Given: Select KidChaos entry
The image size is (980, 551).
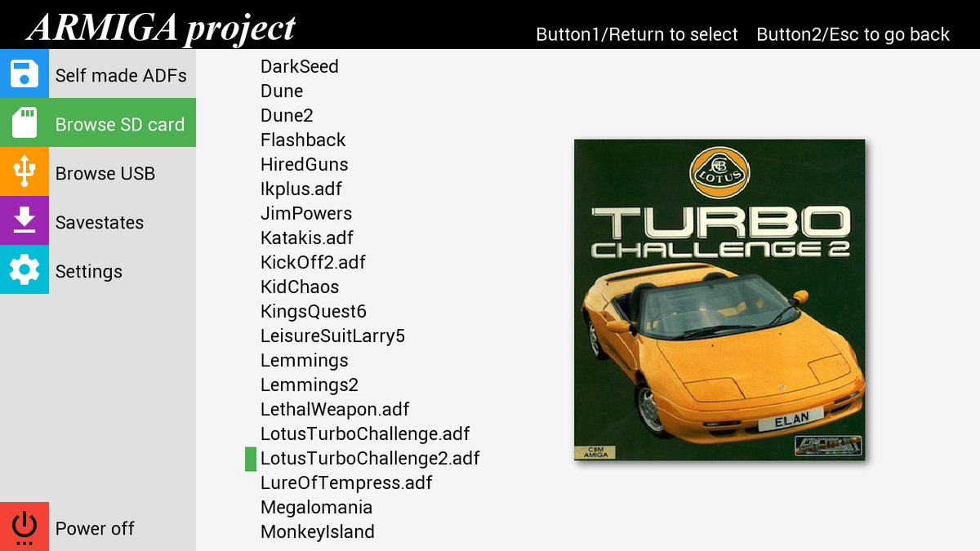Looking at the screenshot, I should tap(300, 287).
